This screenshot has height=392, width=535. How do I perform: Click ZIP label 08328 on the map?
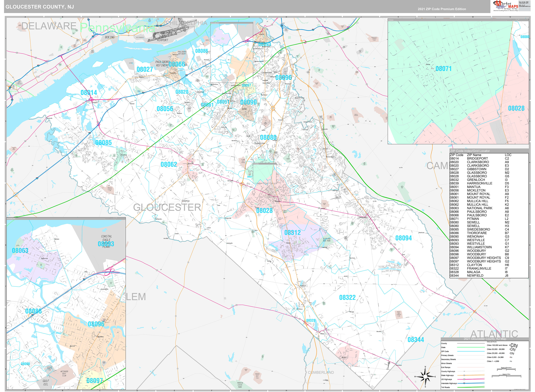coord(311,320)
